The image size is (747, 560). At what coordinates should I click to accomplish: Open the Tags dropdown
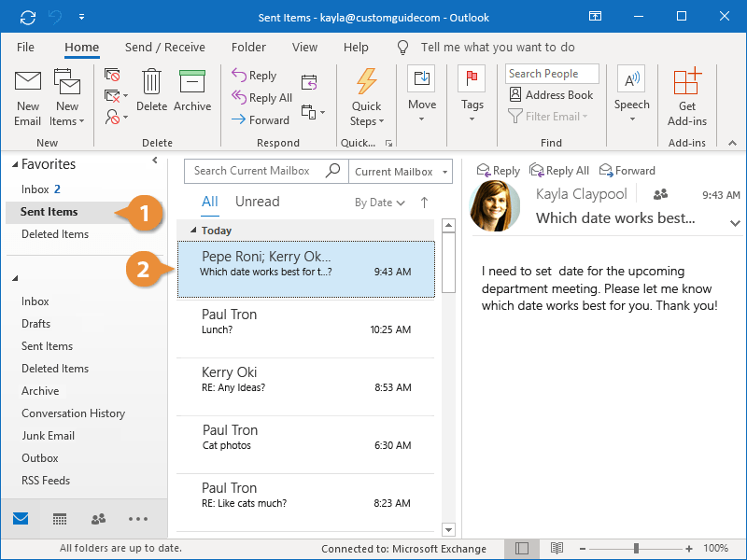[472, 95]
